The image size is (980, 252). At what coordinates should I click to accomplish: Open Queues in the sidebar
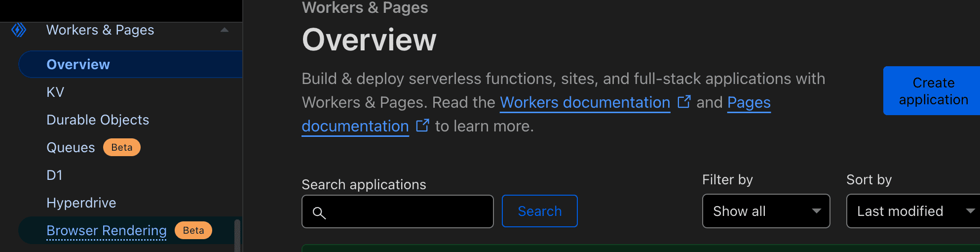[71, 147]
